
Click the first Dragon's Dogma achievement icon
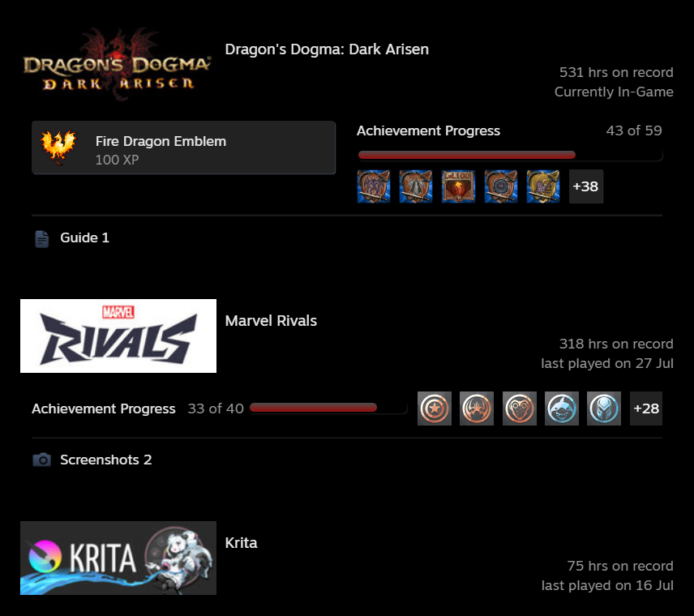pos(374,186)
